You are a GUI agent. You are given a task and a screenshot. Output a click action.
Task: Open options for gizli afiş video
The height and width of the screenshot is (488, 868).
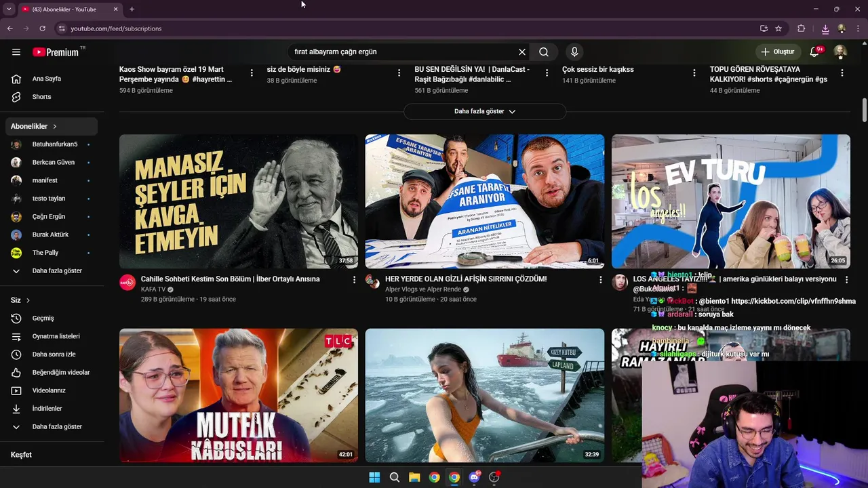pyautogui.click(x=600, y=279)
